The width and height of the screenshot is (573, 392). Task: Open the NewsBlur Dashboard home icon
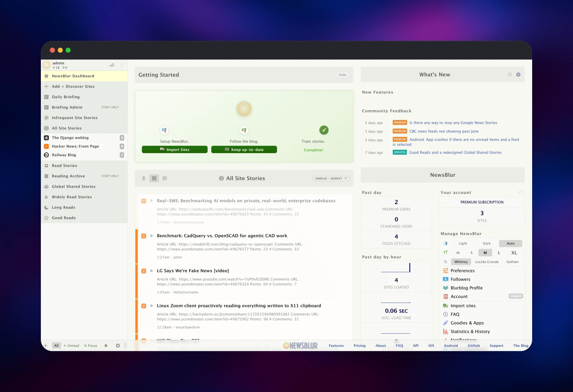(x=46, y=76)
